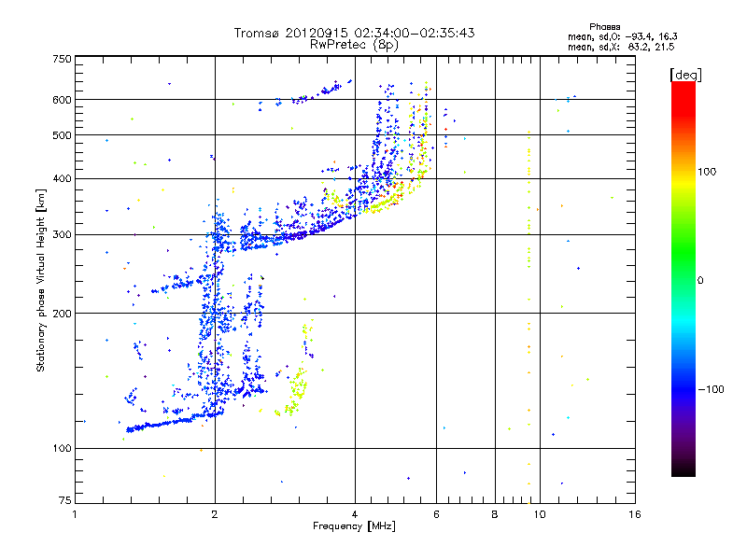The width and height of the screenshot is (747, 560).
Task: Click the y-axis tick label '200'
Action: click(62, 314)
